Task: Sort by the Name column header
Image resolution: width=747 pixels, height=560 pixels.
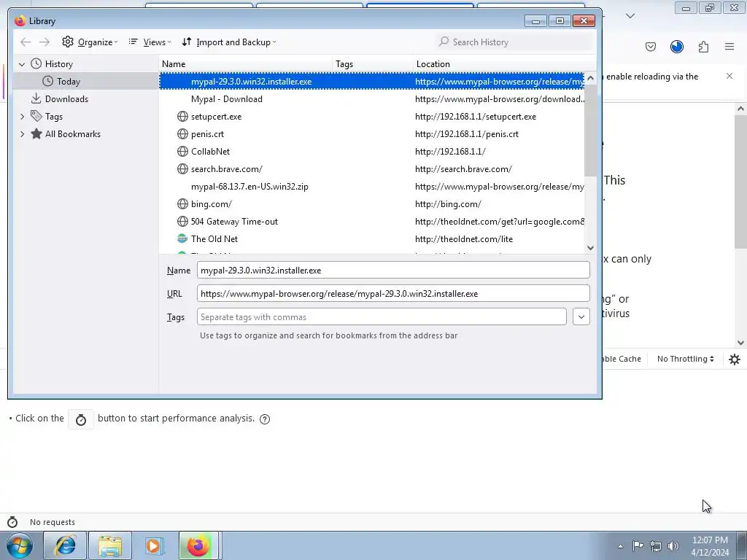Action: click(x=246, y=64)
